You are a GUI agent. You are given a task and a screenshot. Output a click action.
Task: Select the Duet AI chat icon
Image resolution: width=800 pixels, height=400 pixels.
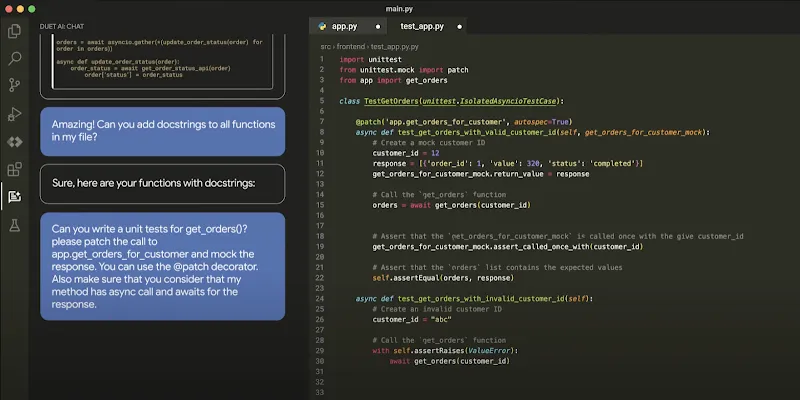[14, 196]
